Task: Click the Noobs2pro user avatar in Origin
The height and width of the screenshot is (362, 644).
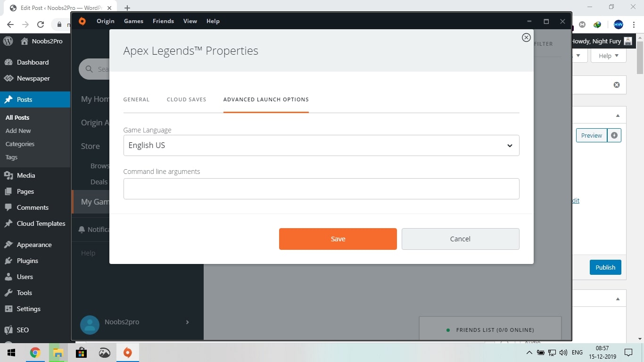Action: click(90, 325)
